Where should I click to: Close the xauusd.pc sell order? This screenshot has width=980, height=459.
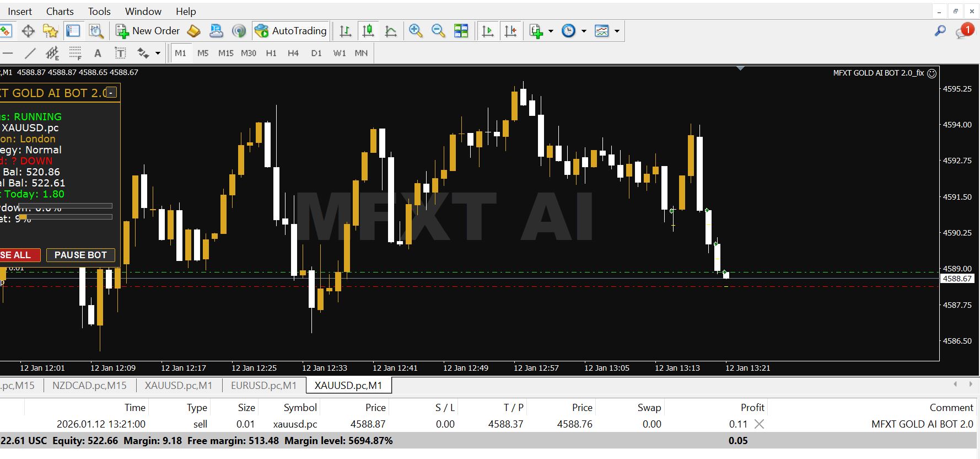click(x=759, y=424)
